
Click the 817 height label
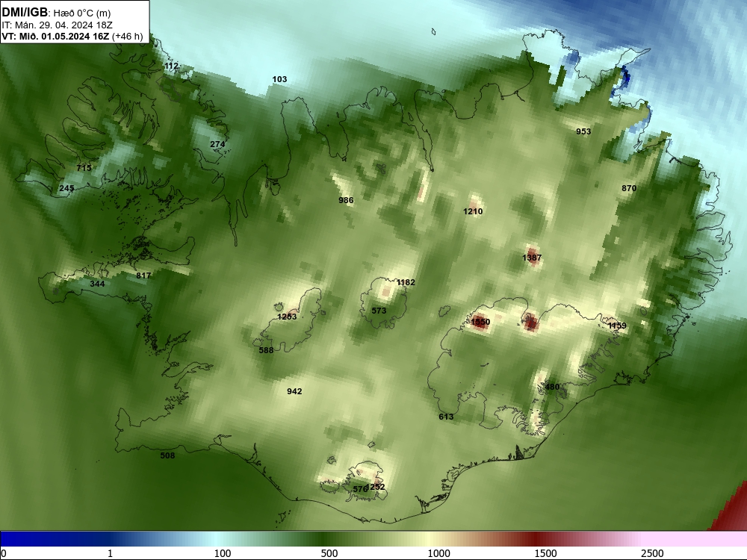click(143, 276)
